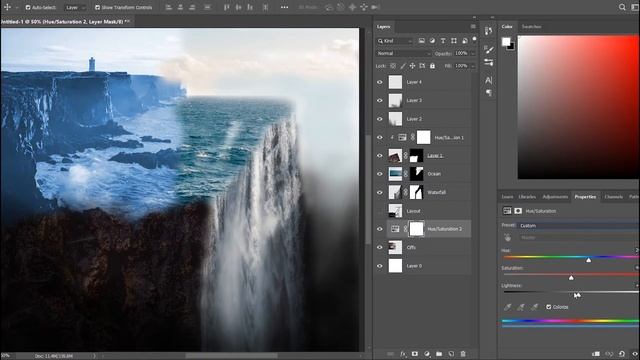The image size is (640, 360).
Task: Click reset adjustment icon in Properties
Action: (622, 354)
